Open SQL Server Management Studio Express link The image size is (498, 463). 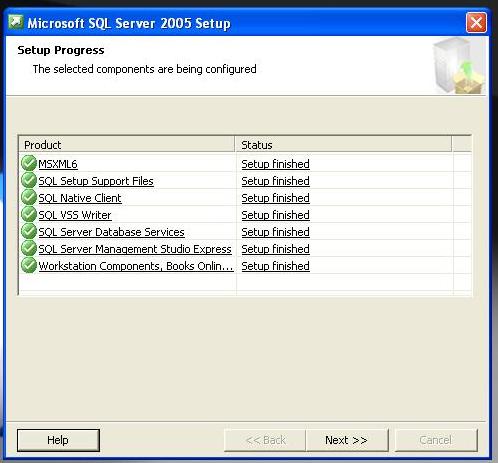[135, 249]
